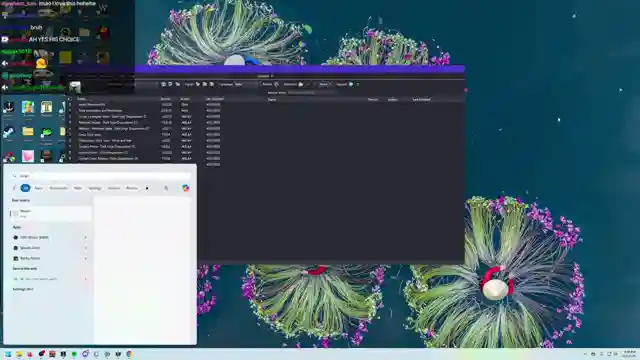Click the round icon beside Support
Screen dimensions: 640x360
tap(351, 84)
